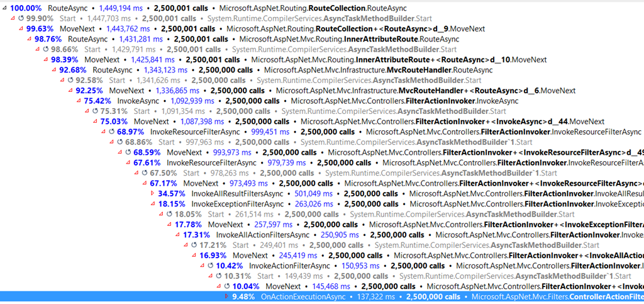Collapse the root 100.00% RouteAsync node
644x304 pixels.
(x=4, y=8)
